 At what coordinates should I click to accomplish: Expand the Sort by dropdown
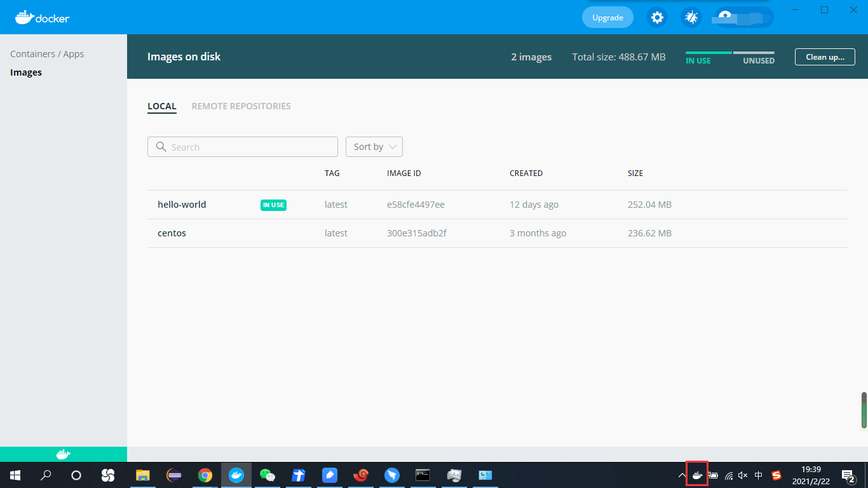click(374, 147)
